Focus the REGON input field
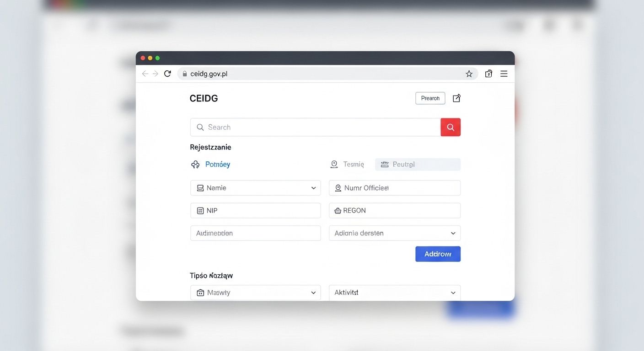The image size is (644, 351). pyautogui.click(x=395, y=211)
